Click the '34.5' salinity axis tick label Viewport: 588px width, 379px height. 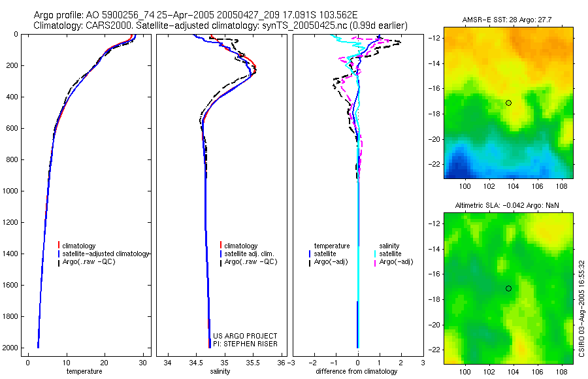196,363
